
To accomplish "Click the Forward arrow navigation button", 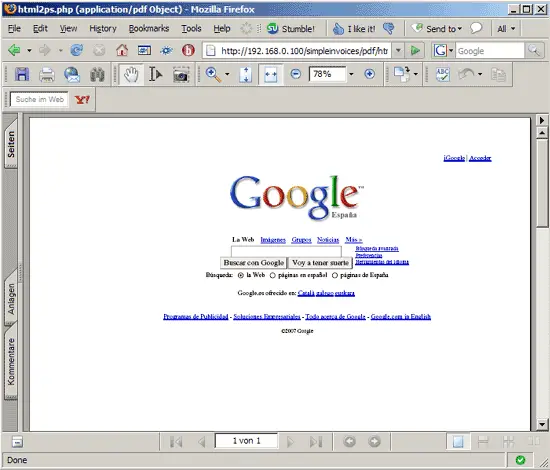I will coord(44,51).
